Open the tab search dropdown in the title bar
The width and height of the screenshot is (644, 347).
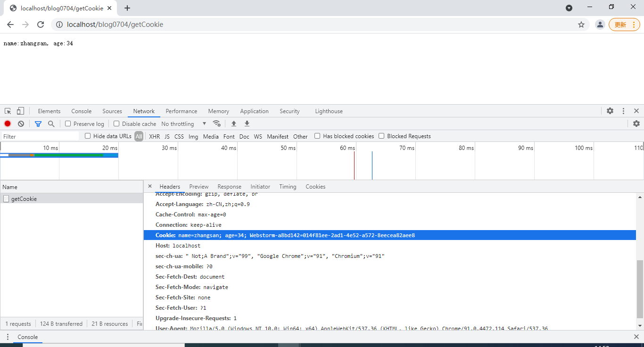[569, 8]
